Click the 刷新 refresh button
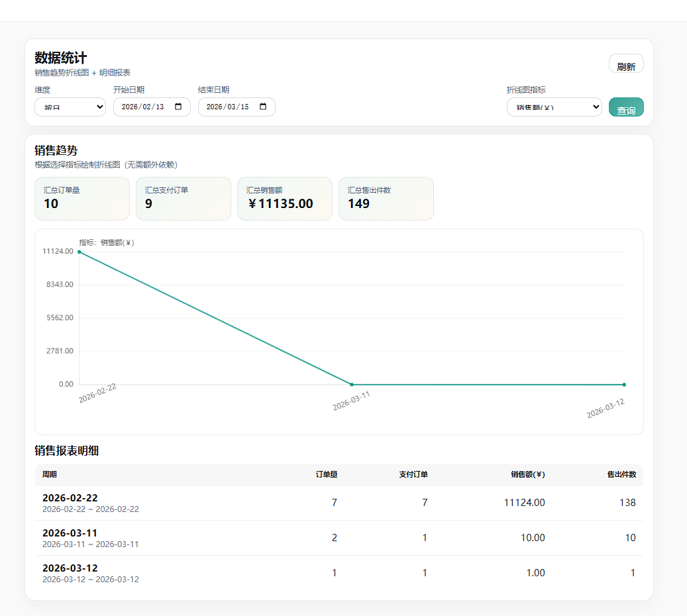The width and height of the screenshot is (687, 616). click(626, 64)
